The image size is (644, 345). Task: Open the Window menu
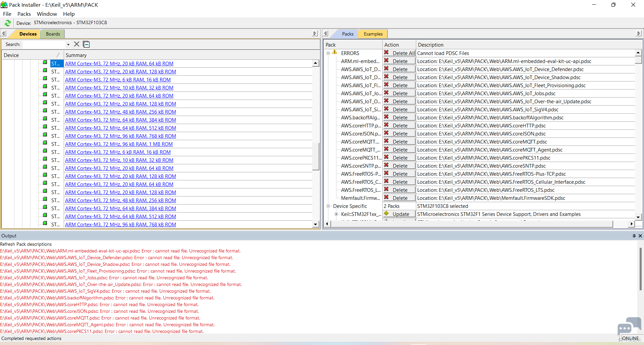coord(47,14)
